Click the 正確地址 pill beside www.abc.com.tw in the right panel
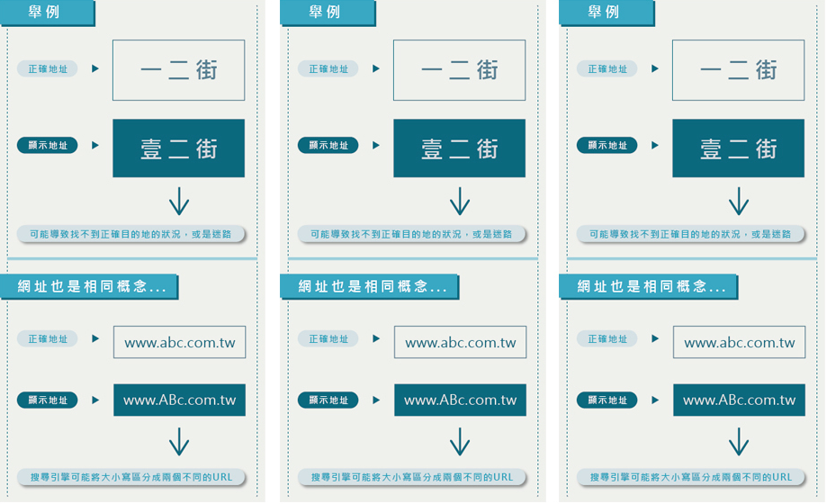827x504 pixels. pos(607,339)
